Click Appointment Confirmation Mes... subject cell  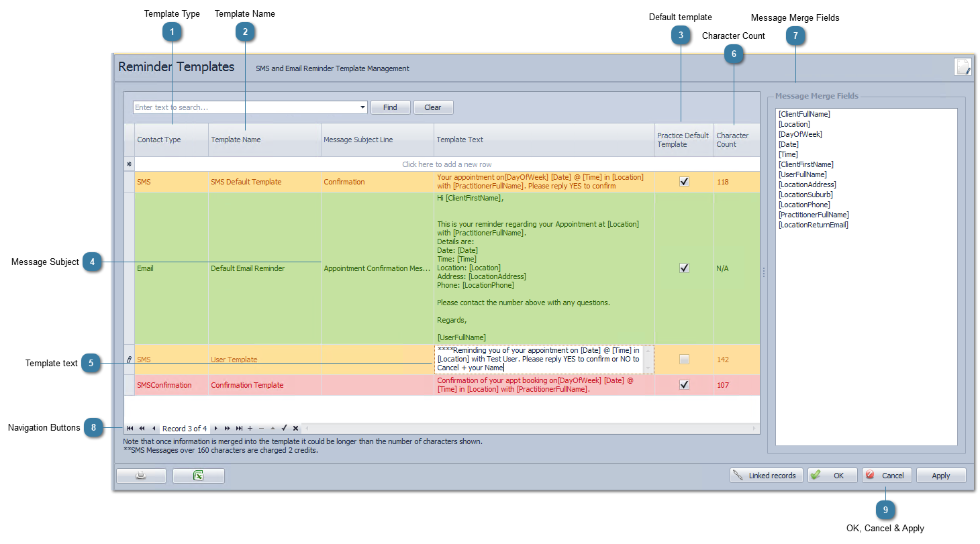(x=377, y=268)
